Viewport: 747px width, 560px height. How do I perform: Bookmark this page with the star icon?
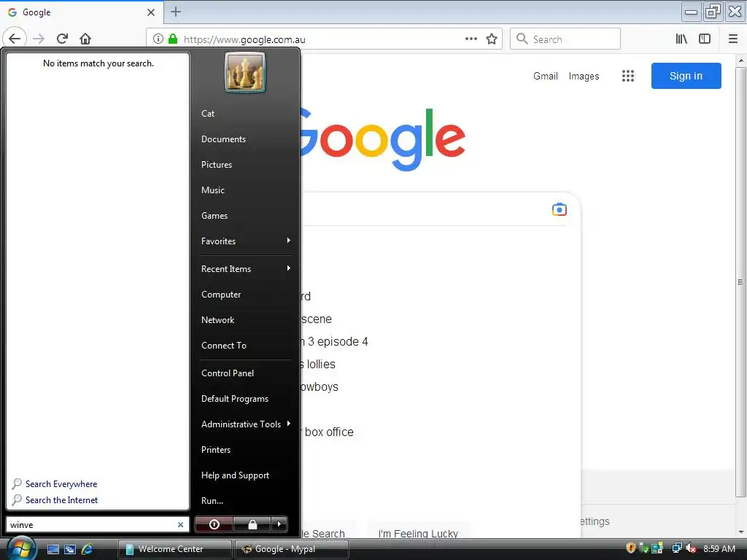coord(492,39)
